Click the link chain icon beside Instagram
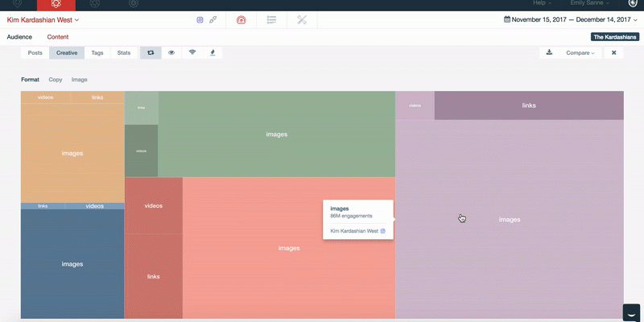The width and height of the screenshot is (644, 322). click(213, 19)
